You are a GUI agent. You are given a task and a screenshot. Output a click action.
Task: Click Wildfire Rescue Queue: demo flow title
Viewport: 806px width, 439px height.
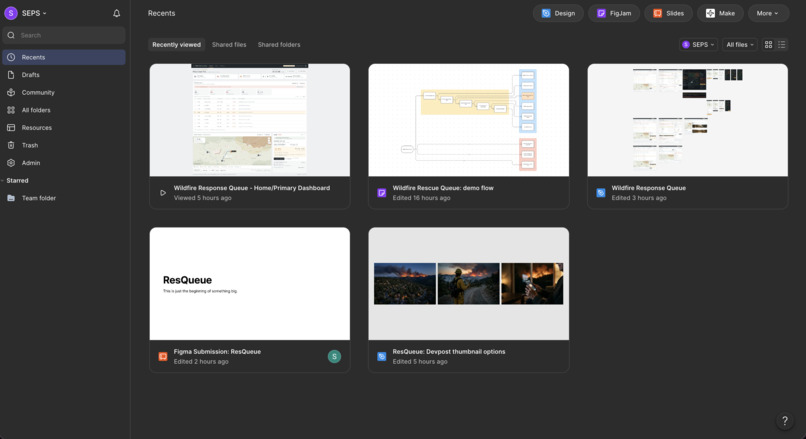tap(443, 188)
